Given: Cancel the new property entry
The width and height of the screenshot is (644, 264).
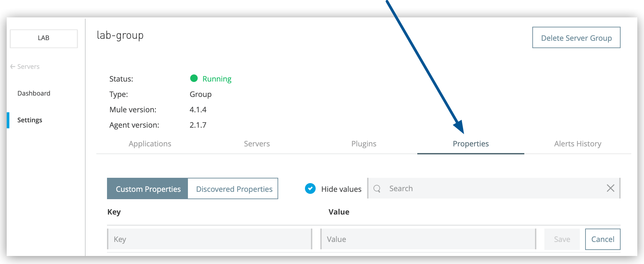Looking at the screenshot, I should click(603, 239).
